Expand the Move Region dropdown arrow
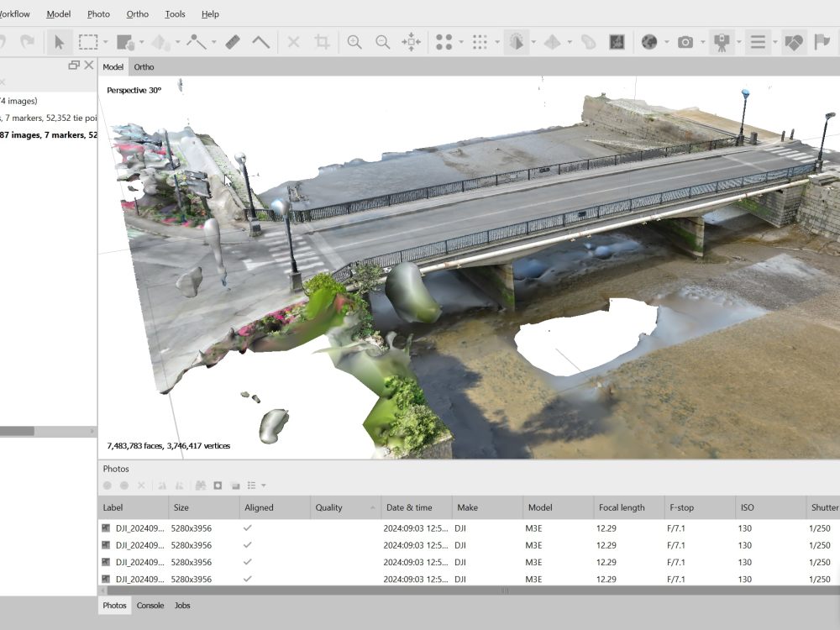840x630 pixels. tap(141, 42)
